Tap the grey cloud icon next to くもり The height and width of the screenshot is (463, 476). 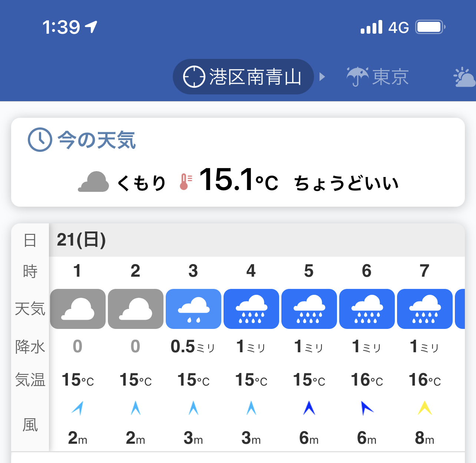[93, 182]
